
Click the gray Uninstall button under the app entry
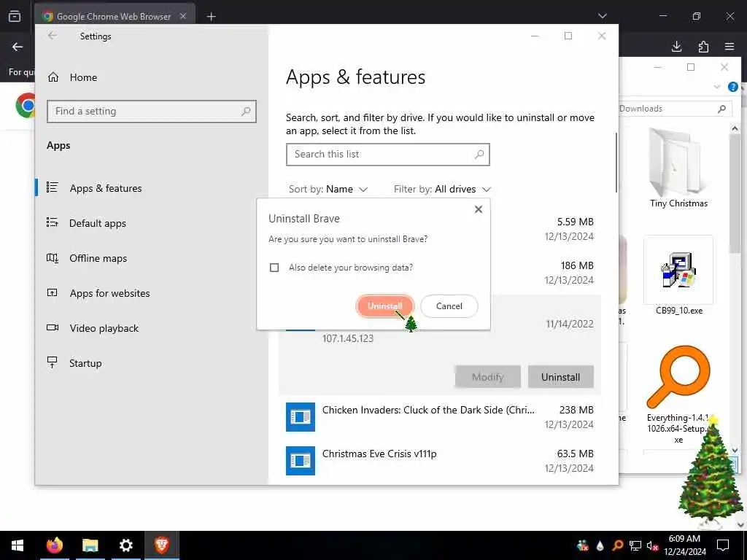pyautogui.click(x=560, y=377)
